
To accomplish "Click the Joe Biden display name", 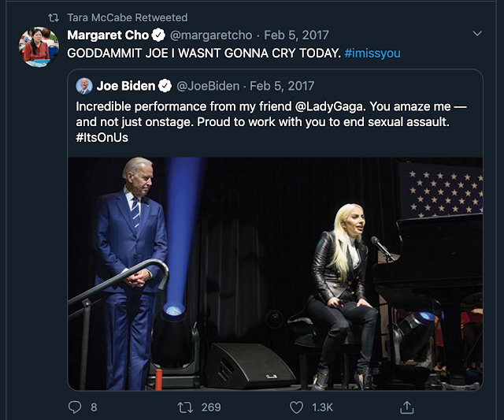I will click(x=126, y=86).
